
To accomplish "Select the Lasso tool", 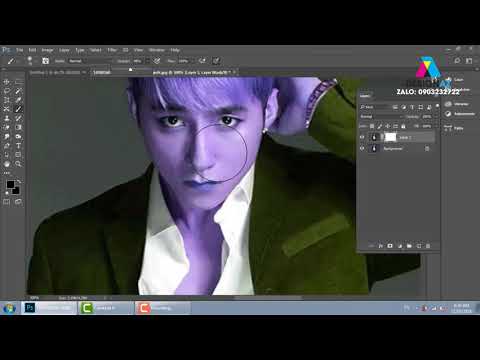I will point(6,91).
